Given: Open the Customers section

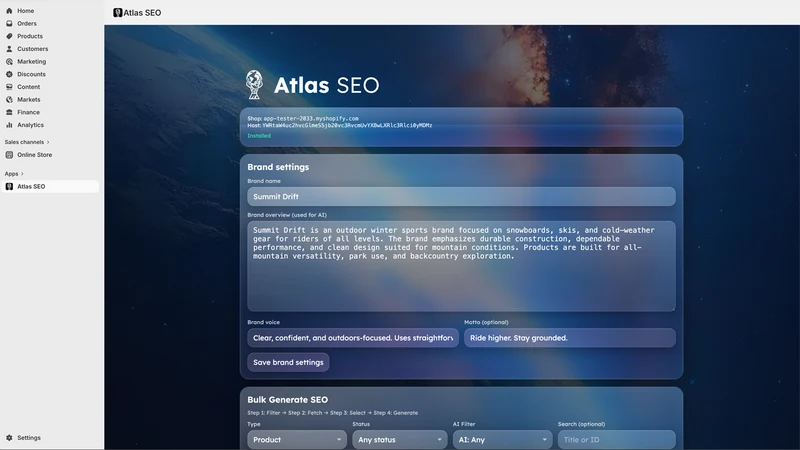Looking at the screenshot, I should point(33,49).
